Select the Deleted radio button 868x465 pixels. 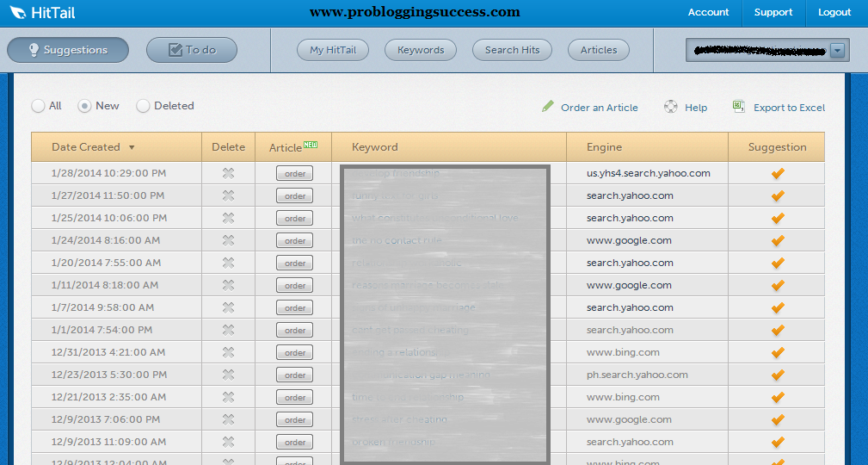143,106
